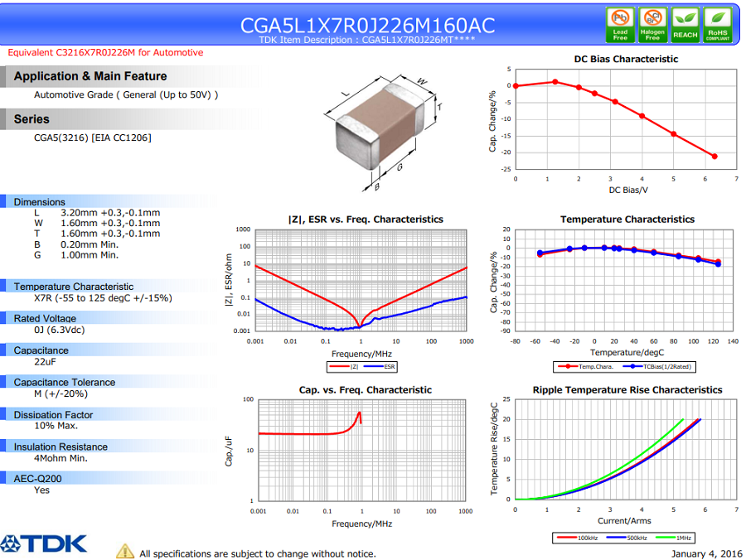This screenshot has width=746, height=560.
Task: Click the M (+/-20%) tolerance value
Action: 61,393
